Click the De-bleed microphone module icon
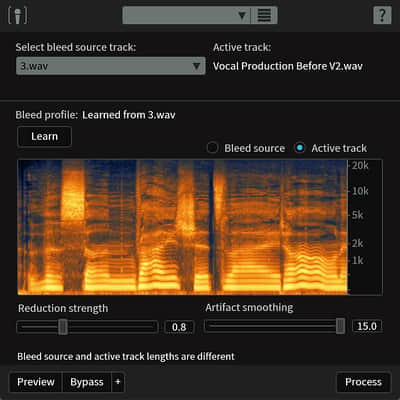The height and width of the screenshot is (400, 400). coord(18,15)
